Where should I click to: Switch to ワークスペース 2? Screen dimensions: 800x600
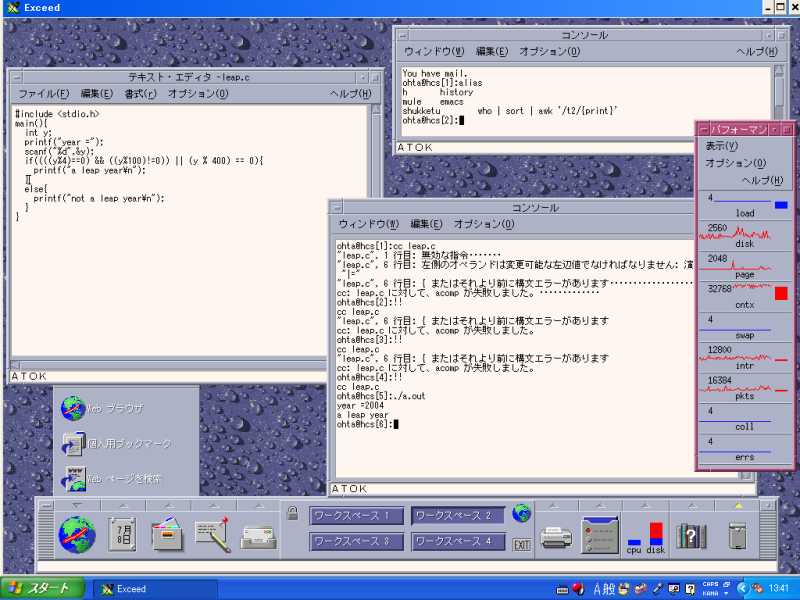click(x=458, y=515)
